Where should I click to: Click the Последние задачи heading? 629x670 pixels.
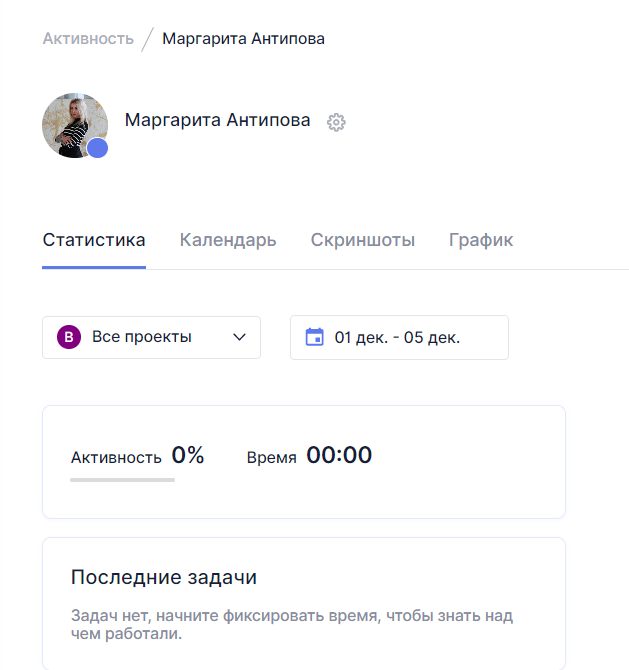[x=164, y=577]
